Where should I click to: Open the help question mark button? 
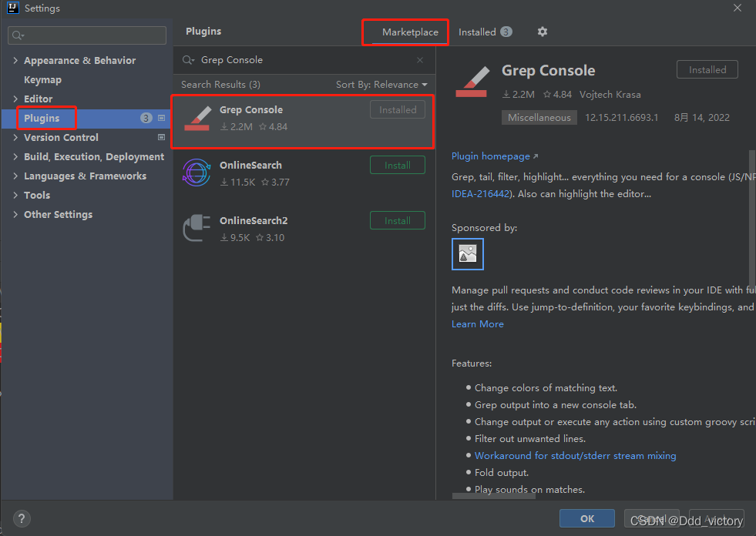click(22, 518)
